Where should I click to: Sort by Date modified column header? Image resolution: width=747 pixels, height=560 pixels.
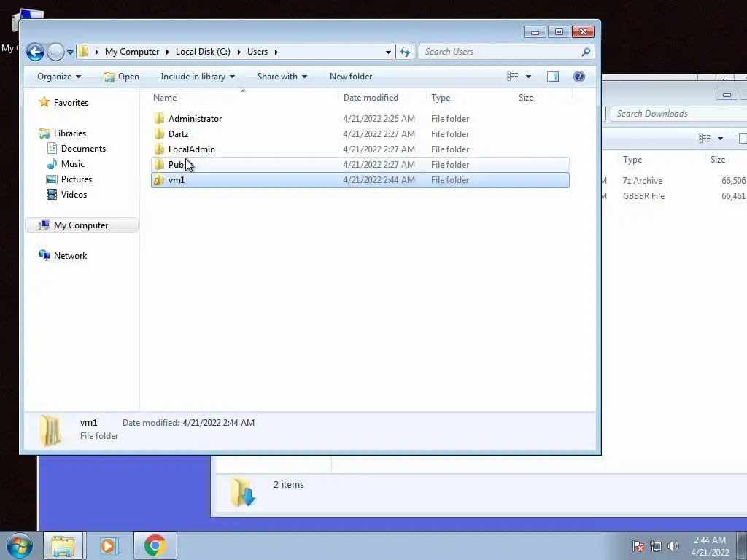pyautogui.click(x=371, y=97)
